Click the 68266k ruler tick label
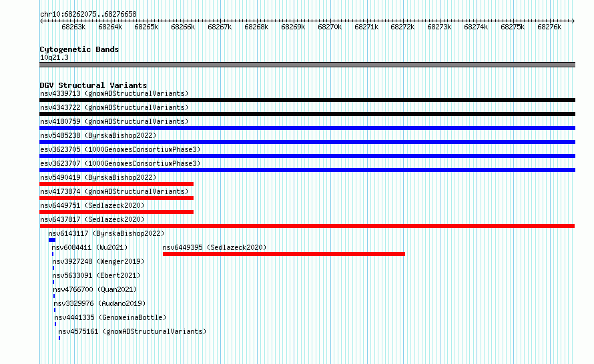Screen dimensions: 594x364 (183, 27)
